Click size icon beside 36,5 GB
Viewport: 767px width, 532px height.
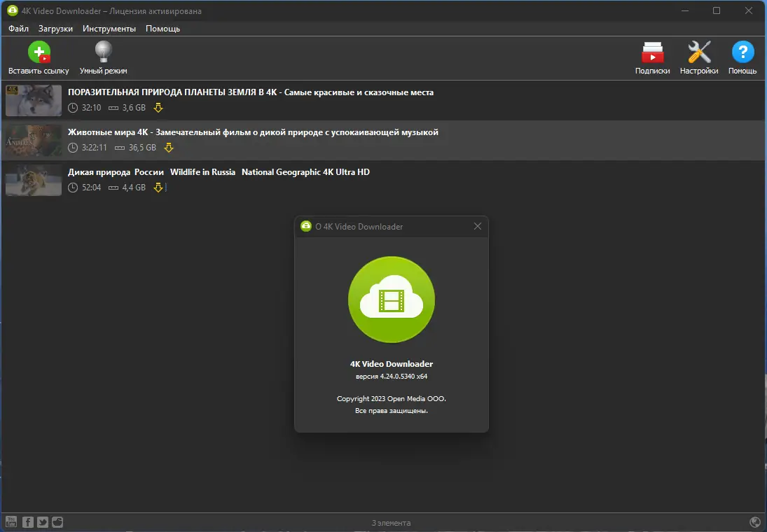(120, 148)
